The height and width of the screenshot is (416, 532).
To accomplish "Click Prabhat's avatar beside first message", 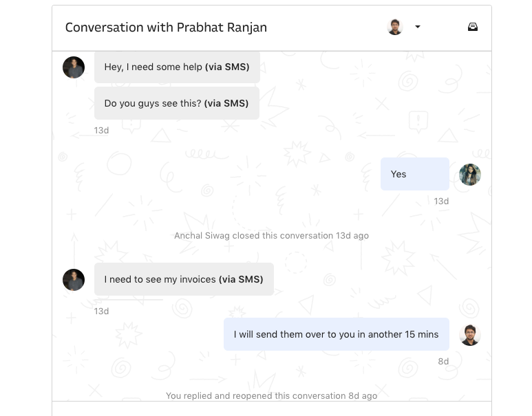I will tap(74, 67).
